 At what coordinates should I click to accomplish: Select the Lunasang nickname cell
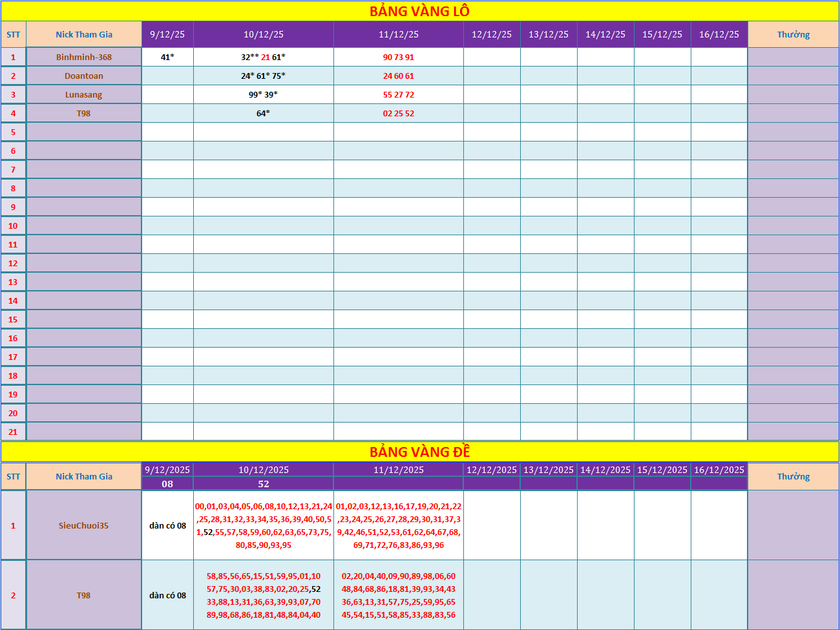click(84, 94)
